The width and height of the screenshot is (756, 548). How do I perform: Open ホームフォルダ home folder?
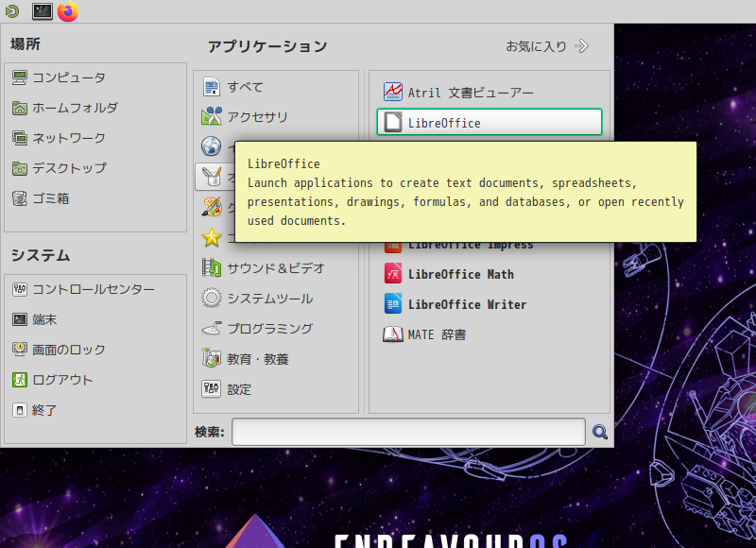tap(65, 108)
